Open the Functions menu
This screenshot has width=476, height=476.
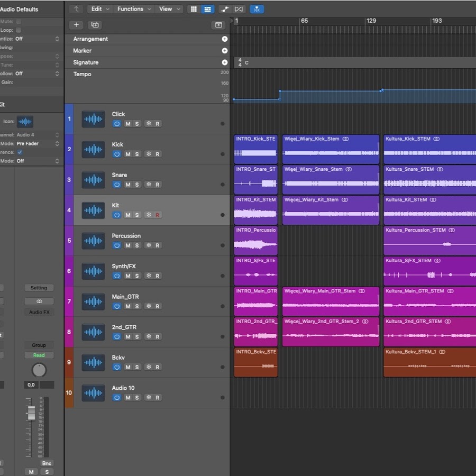coord(134,9)
